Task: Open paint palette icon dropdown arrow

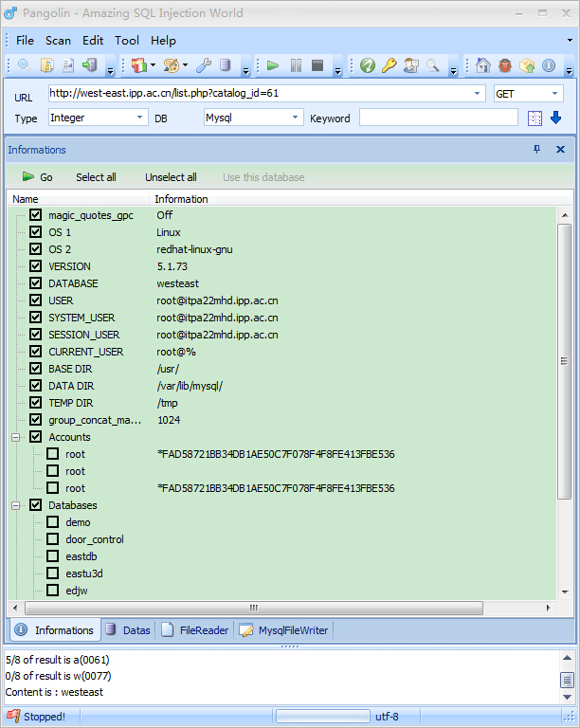Action: (x=185, y=65)
